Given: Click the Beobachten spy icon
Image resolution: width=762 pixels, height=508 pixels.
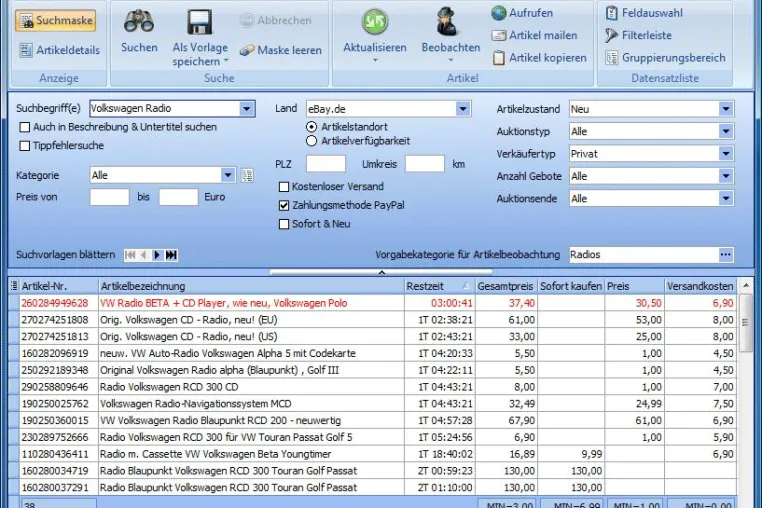Looking at the screenshot, I should click(446, 21).
